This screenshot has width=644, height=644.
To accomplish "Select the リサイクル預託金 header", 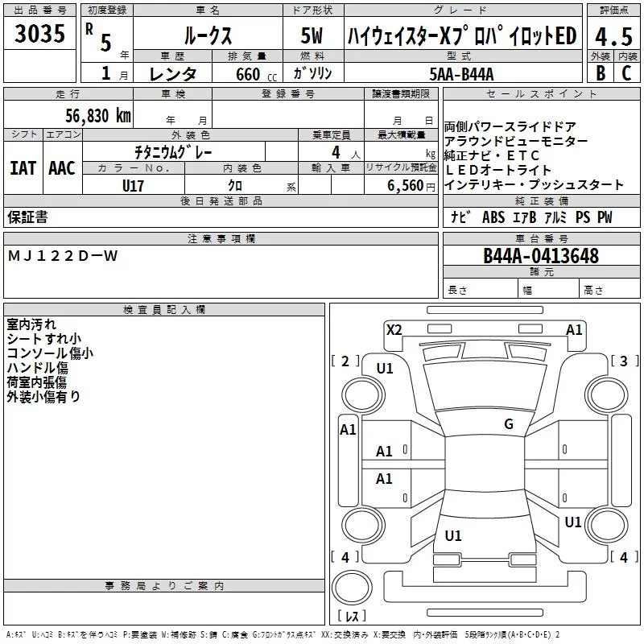I will [401, 167].
